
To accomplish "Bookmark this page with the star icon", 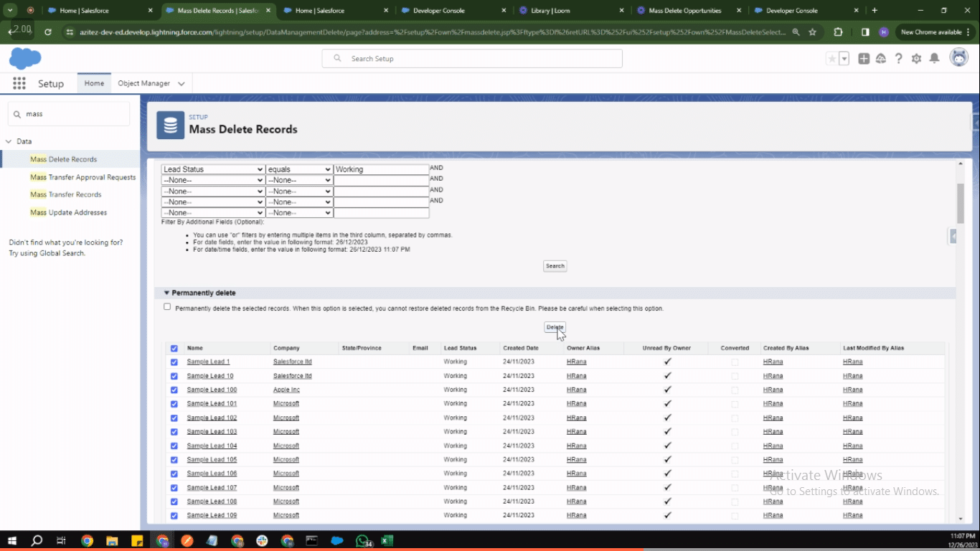I will [812, 32].
